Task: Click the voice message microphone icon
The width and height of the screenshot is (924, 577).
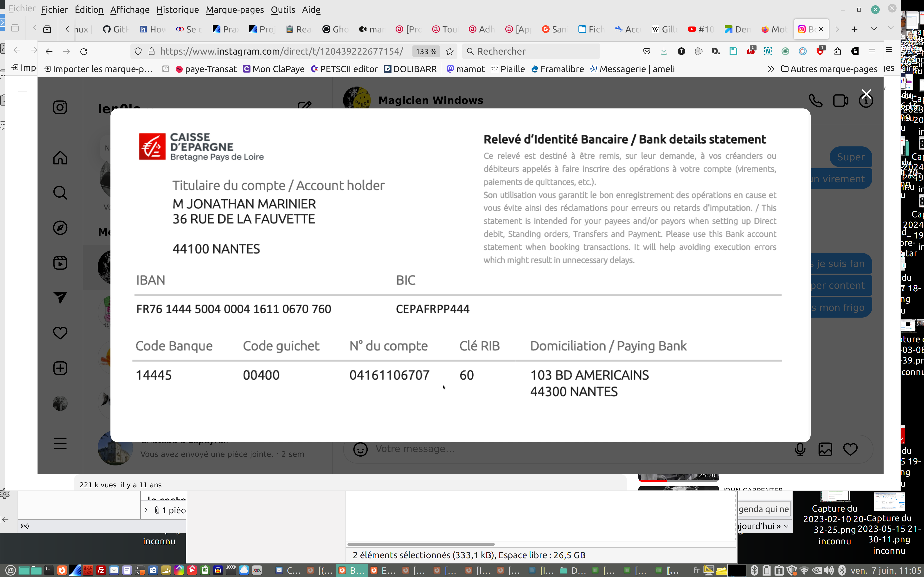Action: 800,449
